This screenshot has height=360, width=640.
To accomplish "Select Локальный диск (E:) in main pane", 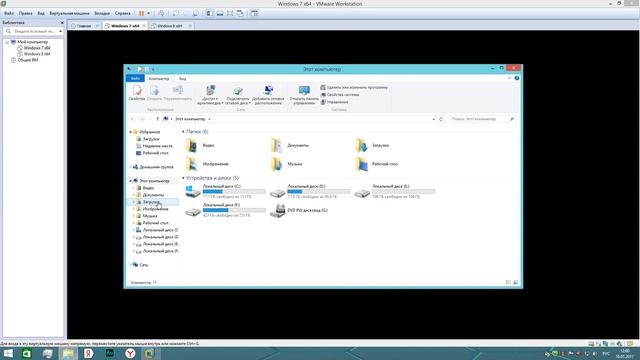I will tap(395, 191).
